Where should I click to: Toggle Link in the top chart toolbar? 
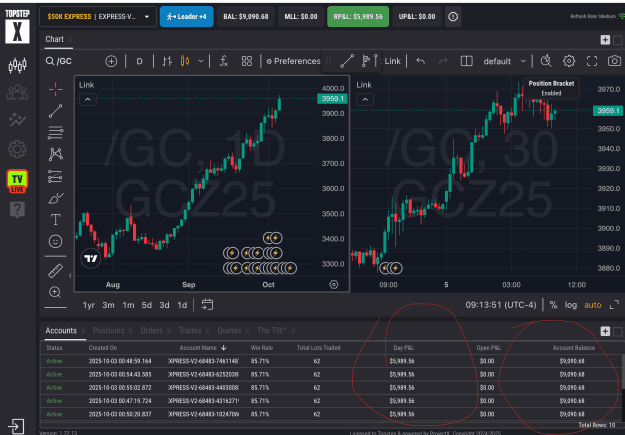(x=392, y=61)
